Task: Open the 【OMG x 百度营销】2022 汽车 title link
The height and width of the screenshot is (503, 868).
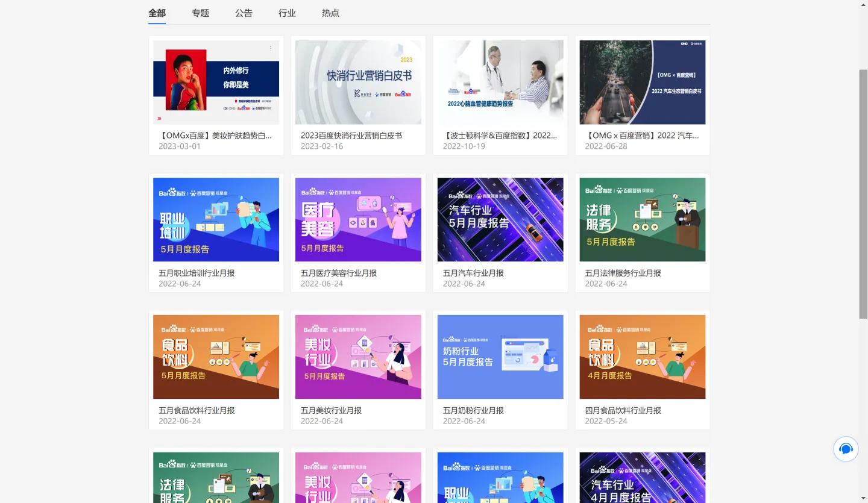Action: click(x=641, y=136)
